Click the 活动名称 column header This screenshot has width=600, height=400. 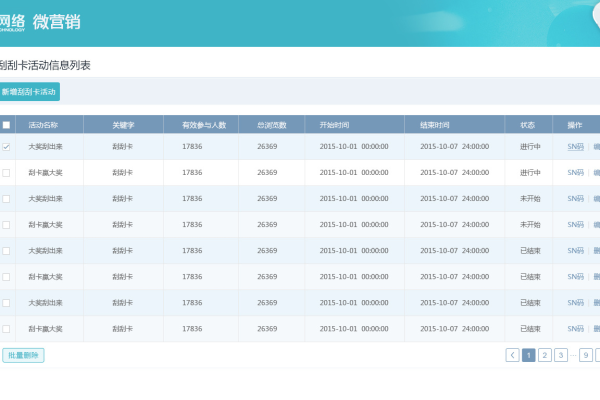(x=43, y=125)
